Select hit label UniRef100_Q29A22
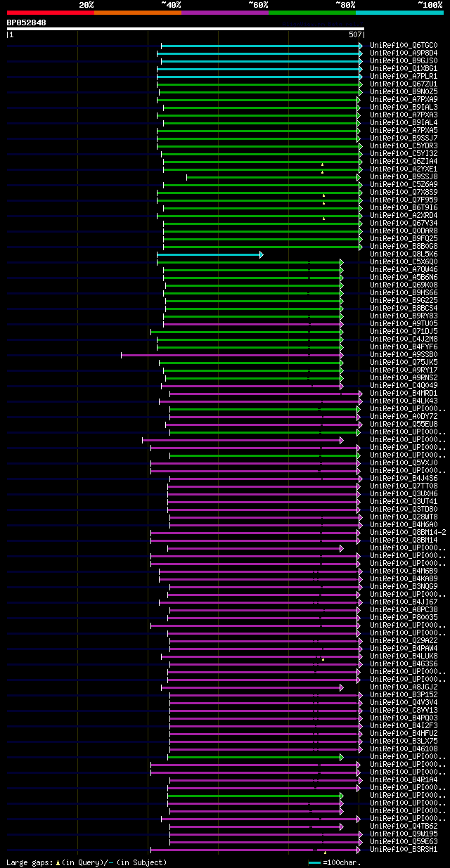450x868 pixels. (x=404, y=640)
